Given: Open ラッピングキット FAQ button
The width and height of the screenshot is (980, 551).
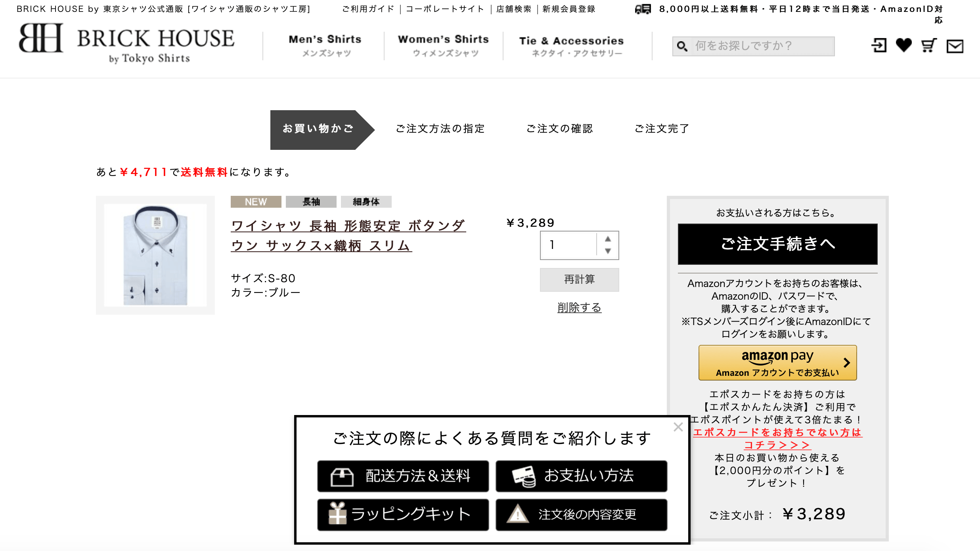Looking at the screenshot, I should [x=403, y=515].
